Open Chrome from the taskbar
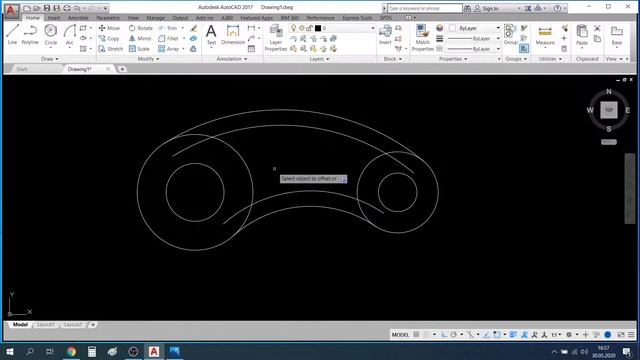 point(71,351)
